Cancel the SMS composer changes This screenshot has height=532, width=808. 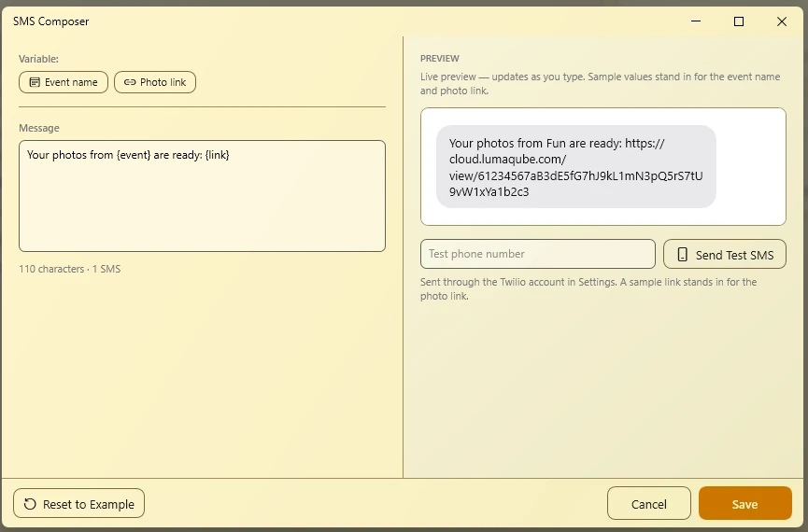coord(649,504)
